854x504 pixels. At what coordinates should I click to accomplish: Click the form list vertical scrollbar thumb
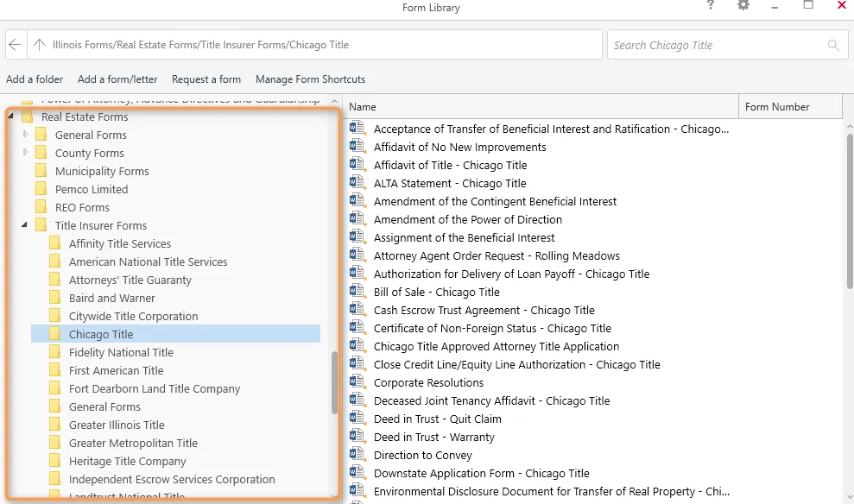point(851,211)
